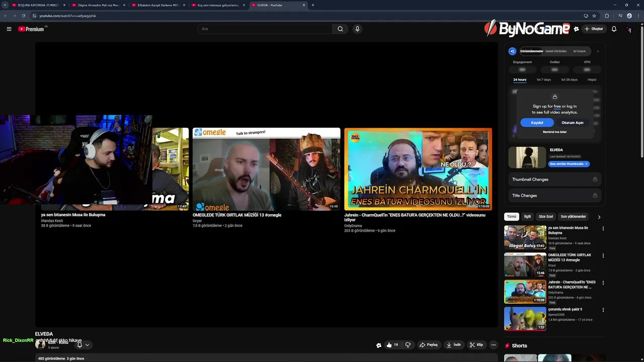Show more filter chips with right arrow
644x362 pixels.
click(x=599, y=217)
